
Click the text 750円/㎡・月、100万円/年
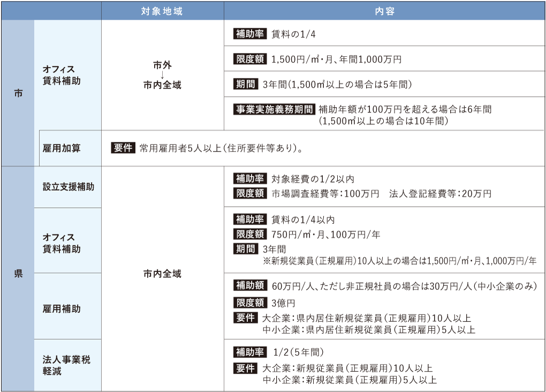[x=325, y=234]
